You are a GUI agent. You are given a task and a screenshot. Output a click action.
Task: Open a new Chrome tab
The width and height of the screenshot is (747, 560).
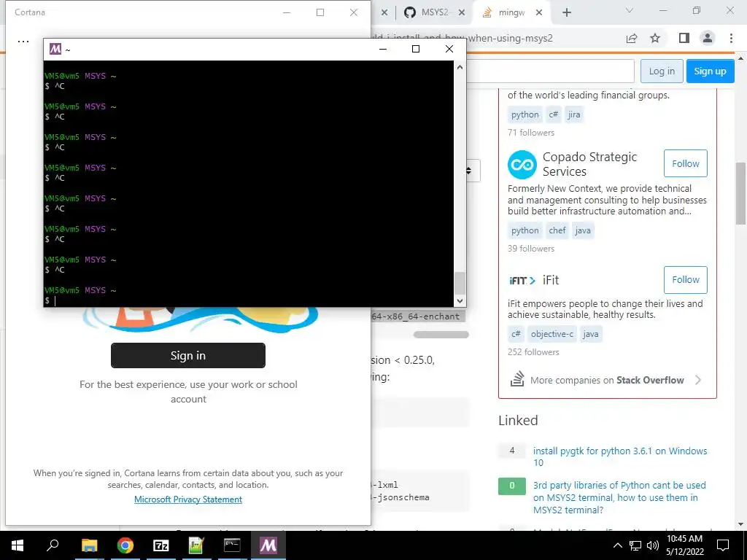click(566, 12)
